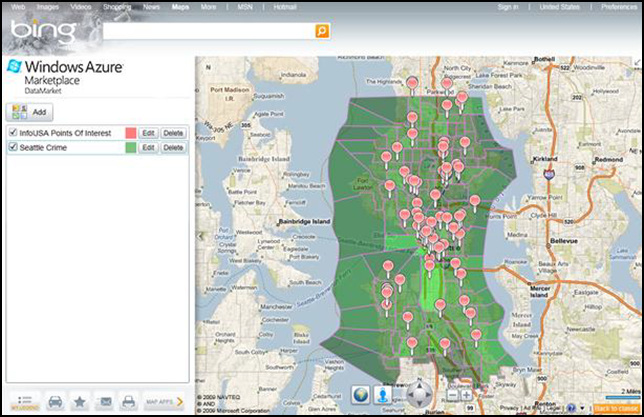Screen dimensions: 644x417
Task: Click the Bainbridge Island label on the map
Action: click(x=304, y=221)
